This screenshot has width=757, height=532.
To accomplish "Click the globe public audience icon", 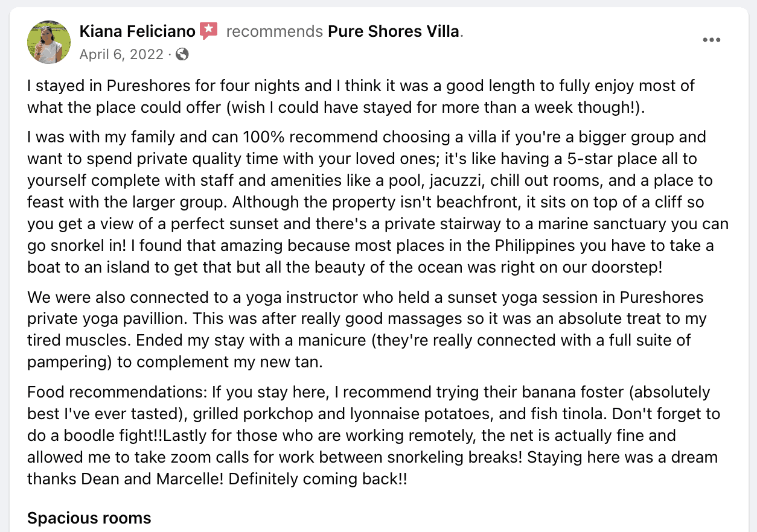I will click(x=182, y=54).
